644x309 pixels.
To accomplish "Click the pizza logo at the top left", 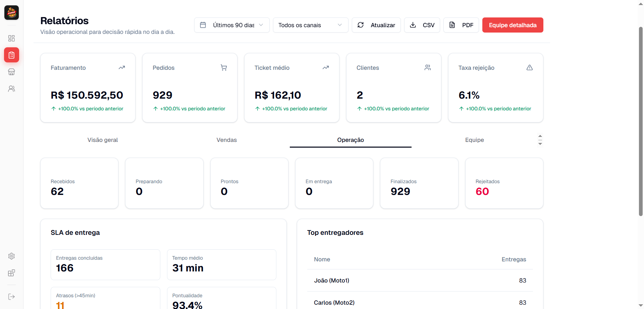I will coord(11,12).
